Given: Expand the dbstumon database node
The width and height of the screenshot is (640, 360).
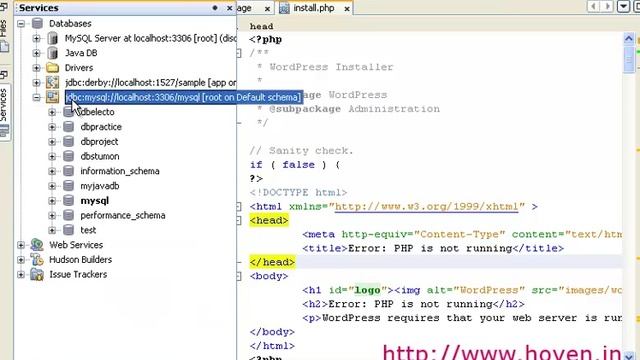Looking at the screenshot, I should [x=52, y=156].
